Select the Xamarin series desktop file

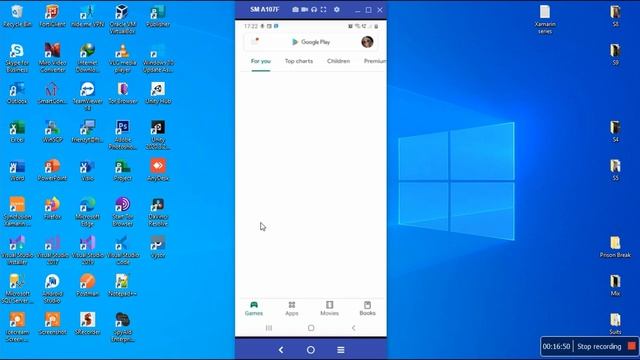pyautogui.click(x=545, y=20)
